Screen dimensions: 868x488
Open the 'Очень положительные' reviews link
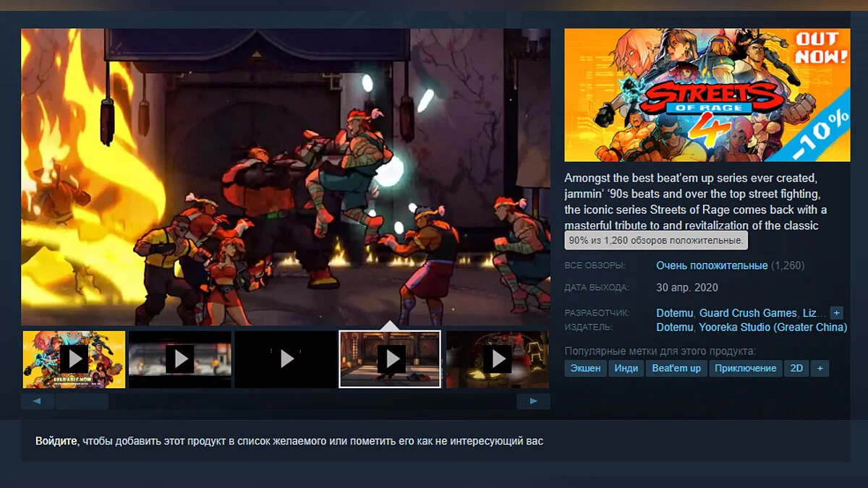coord(712,265)
